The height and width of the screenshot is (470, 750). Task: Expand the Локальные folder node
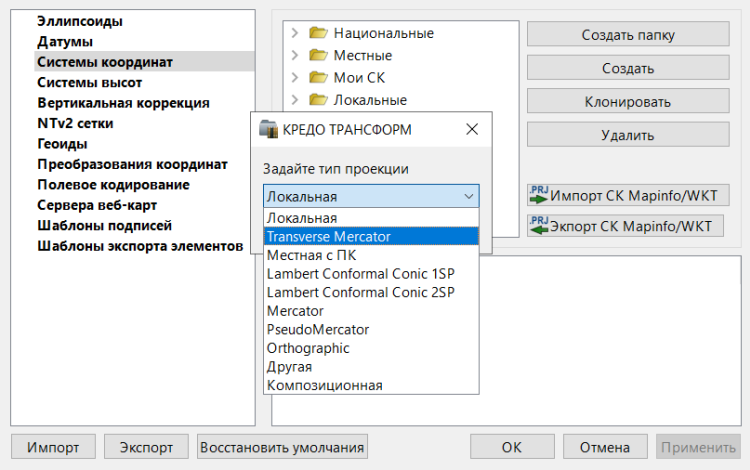click(295, 99)
